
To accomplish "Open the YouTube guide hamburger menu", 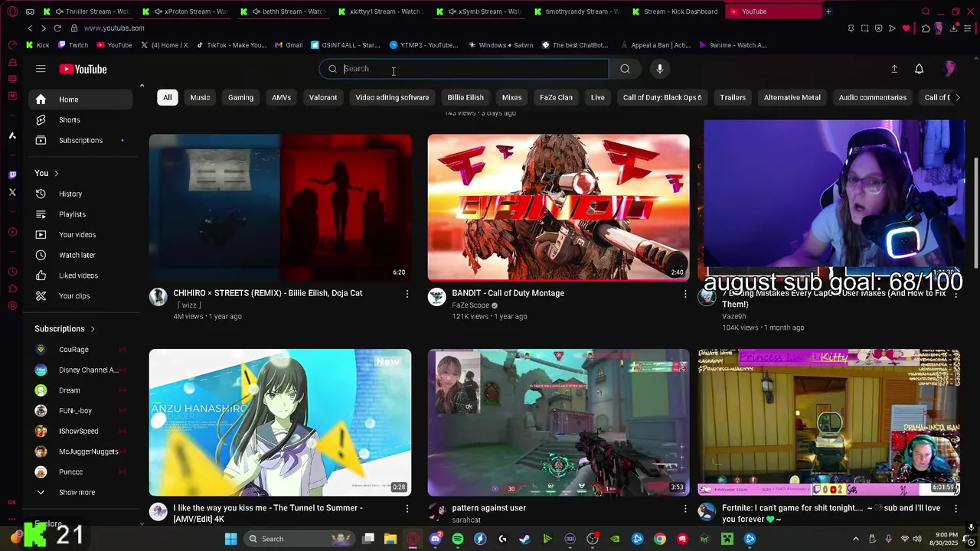I will 41,69.
